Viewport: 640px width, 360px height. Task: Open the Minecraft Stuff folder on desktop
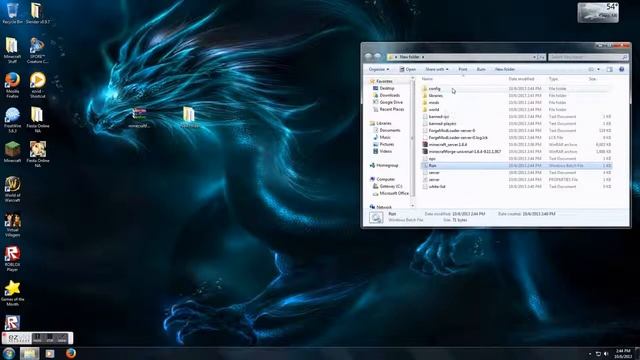(12, 50)
